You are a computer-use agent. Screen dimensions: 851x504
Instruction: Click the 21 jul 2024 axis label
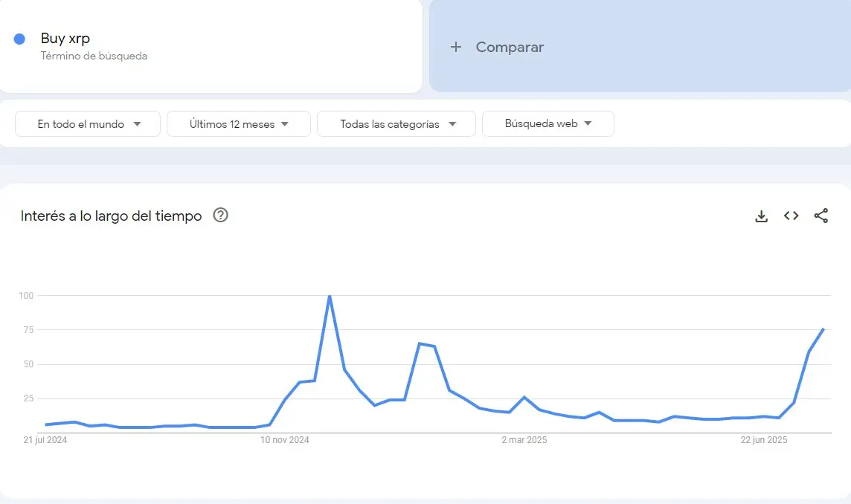point(45,440)
